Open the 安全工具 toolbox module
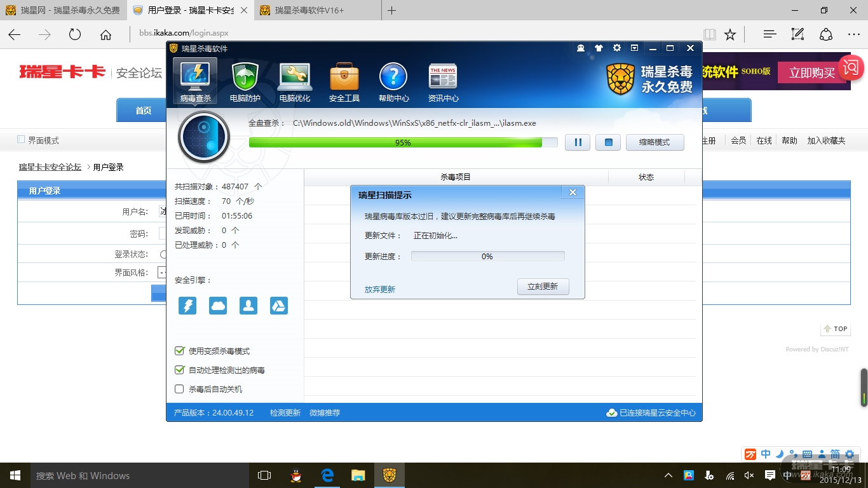The height and width of the screenshot is (488, 868). (344, 82)
